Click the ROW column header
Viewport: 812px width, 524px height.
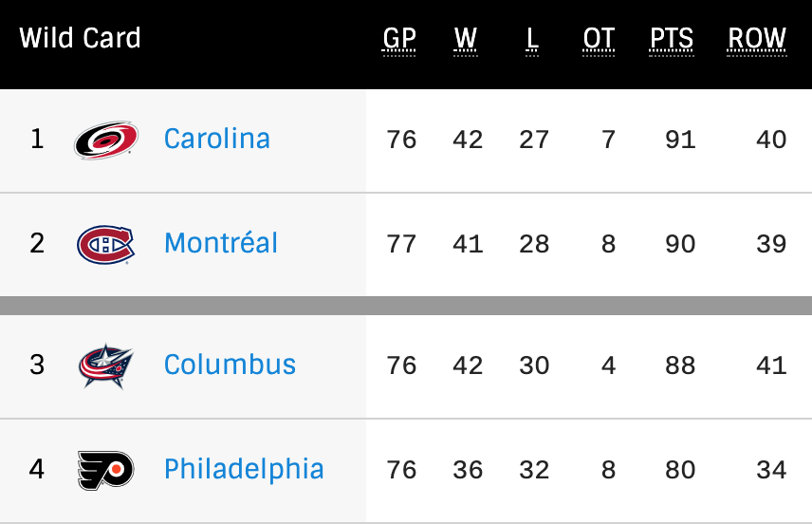[x=757, y=38]
